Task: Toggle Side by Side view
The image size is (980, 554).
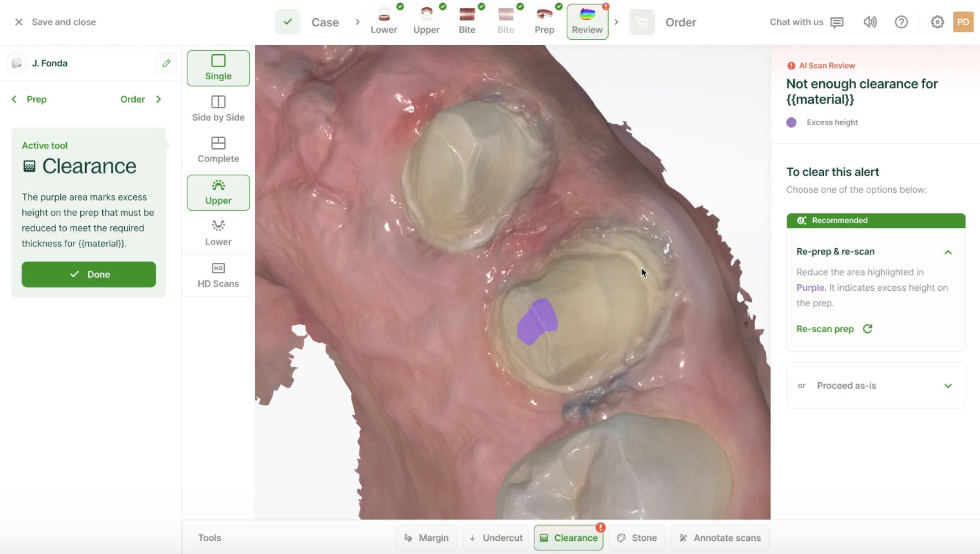Action: (x=218, y=109)
